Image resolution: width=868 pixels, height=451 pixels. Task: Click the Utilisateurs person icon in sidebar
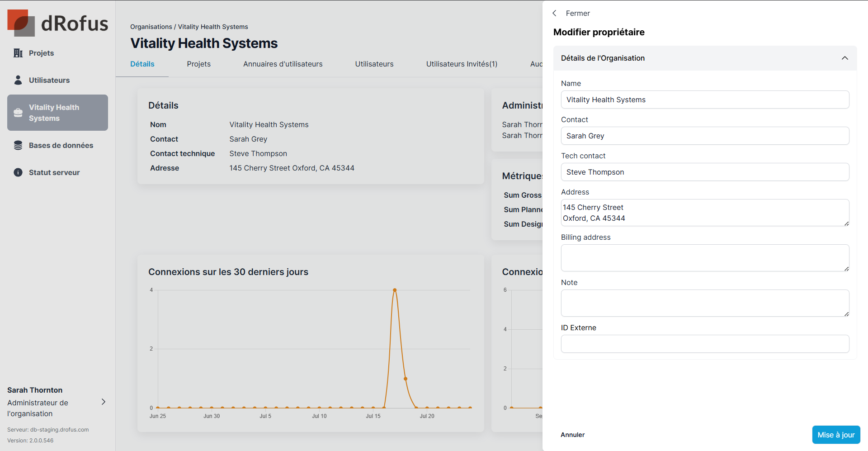tap(18, 80)
